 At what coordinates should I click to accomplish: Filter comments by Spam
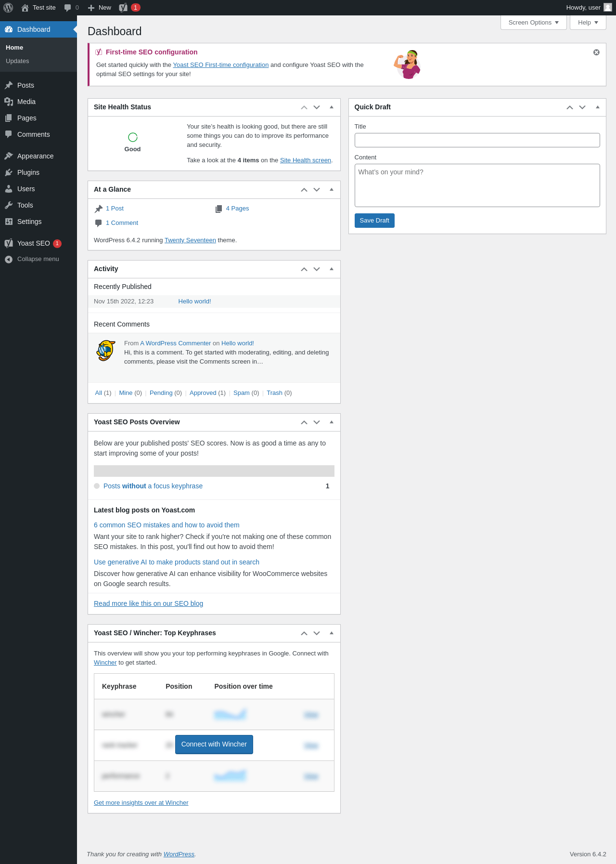242,393
